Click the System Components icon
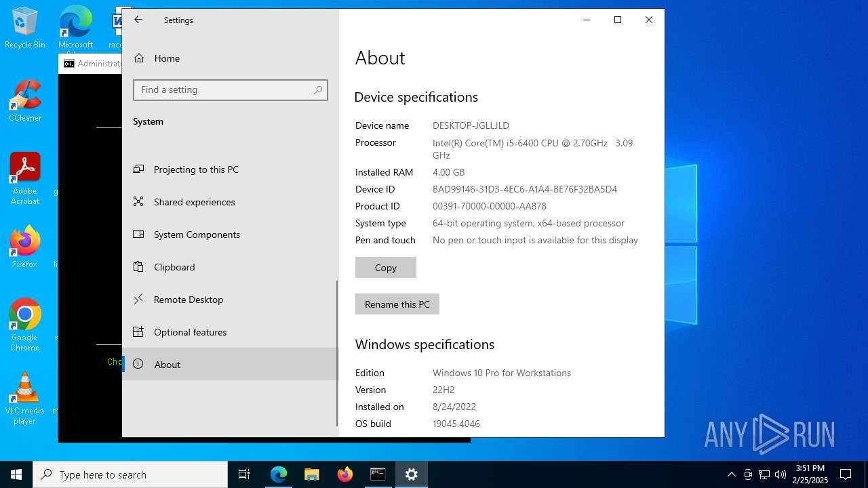The image size is (868, 488). pos(138,234)
